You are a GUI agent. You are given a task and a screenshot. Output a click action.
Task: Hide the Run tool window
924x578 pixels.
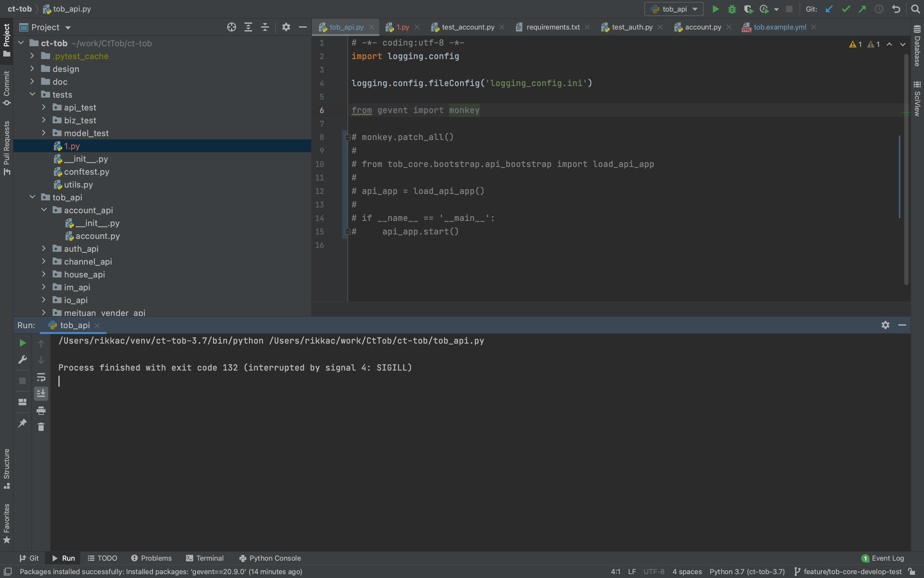tap(902, 325)
